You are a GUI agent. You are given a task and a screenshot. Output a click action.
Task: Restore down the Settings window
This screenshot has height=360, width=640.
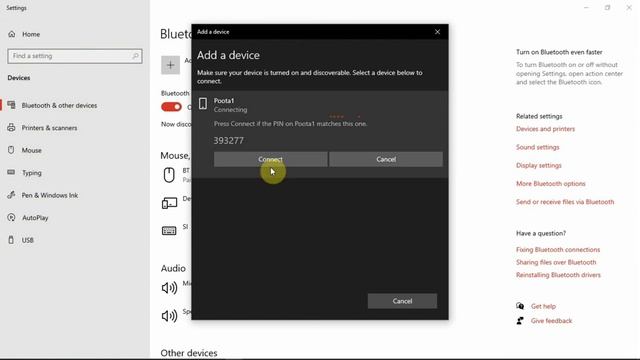(x=607, y=8)
